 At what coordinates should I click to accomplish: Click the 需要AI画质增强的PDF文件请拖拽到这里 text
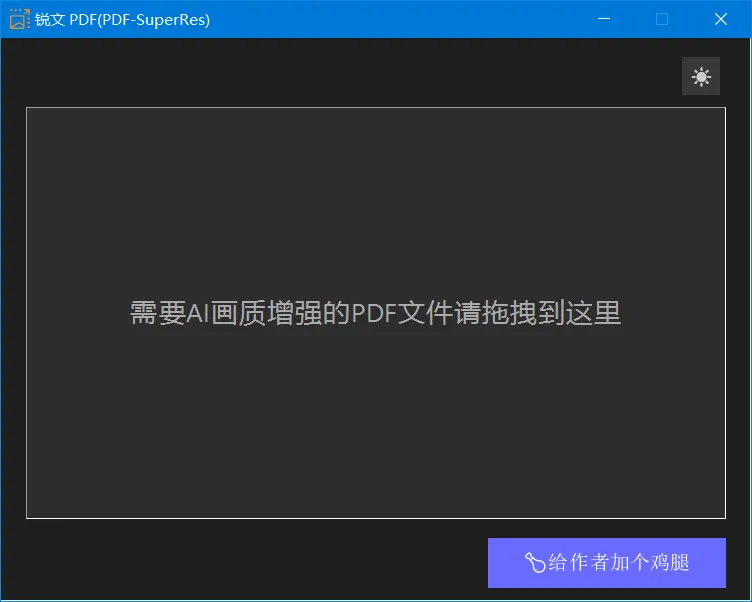point(376,313)
